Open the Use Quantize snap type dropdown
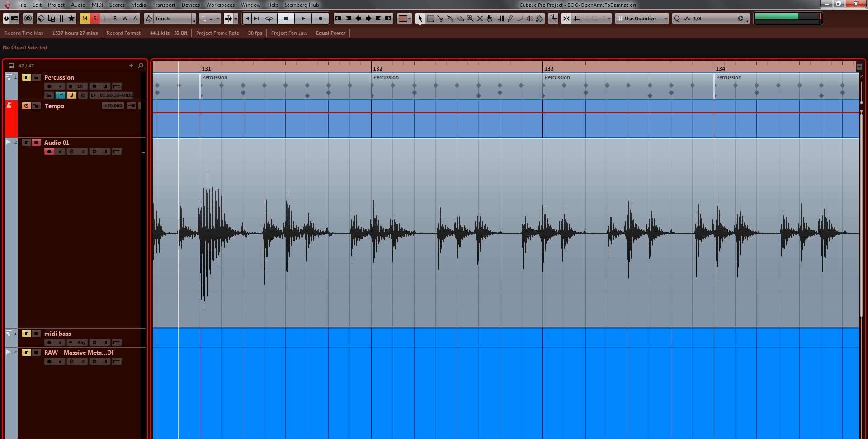This screenshot has width=868, height=439. point(665,19)
